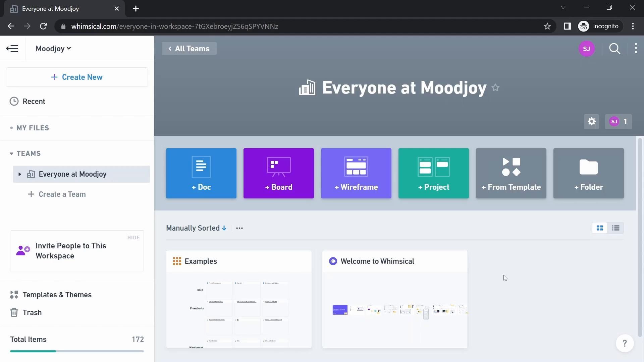Switch to grid view layout
This screenshot has height=362, width=644.
[600, 228]
